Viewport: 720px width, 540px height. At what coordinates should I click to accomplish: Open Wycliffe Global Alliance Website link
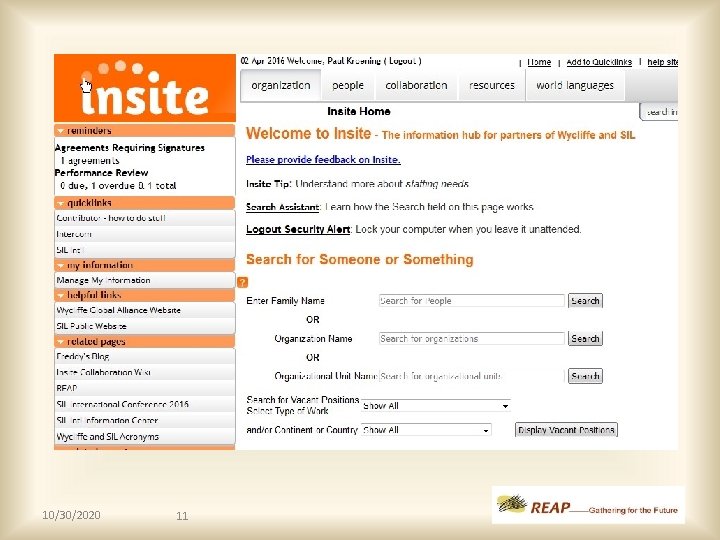[145, 310]
